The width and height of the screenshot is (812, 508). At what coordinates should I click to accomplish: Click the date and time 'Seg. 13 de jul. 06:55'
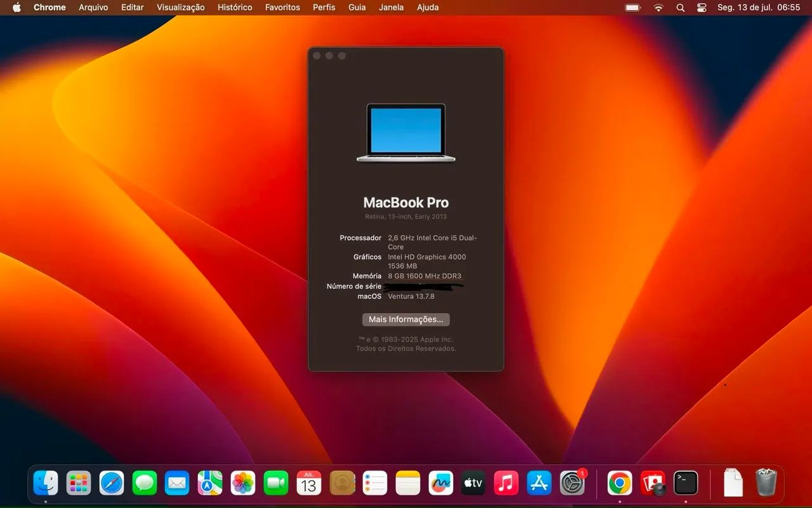click(759, 8)
